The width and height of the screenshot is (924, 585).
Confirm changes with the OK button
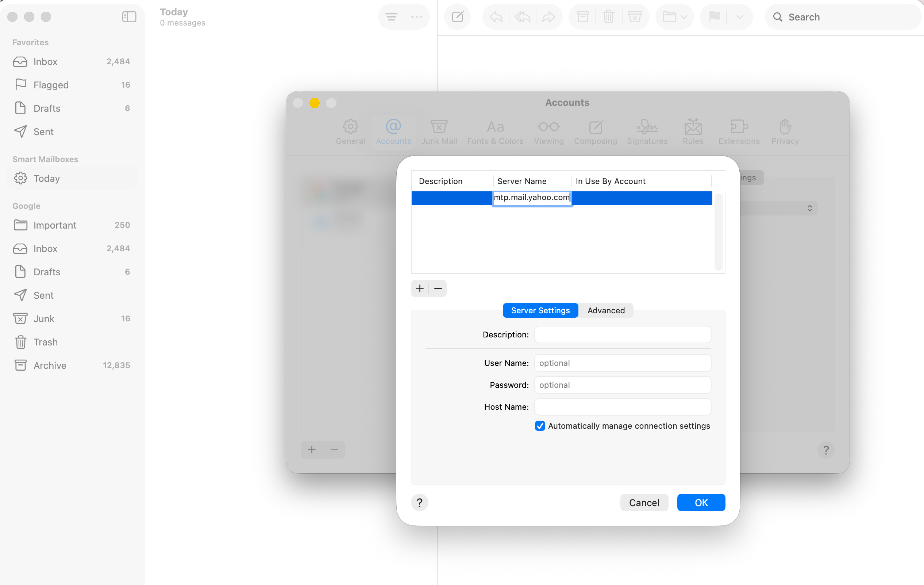click(x=701, y=502)
